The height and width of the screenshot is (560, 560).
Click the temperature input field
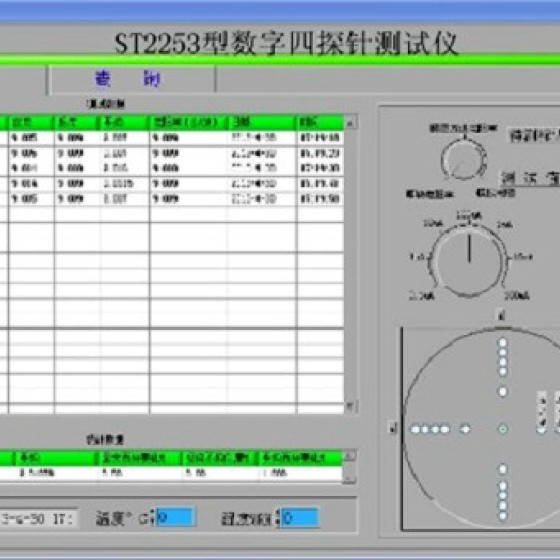tap(176, 517)
